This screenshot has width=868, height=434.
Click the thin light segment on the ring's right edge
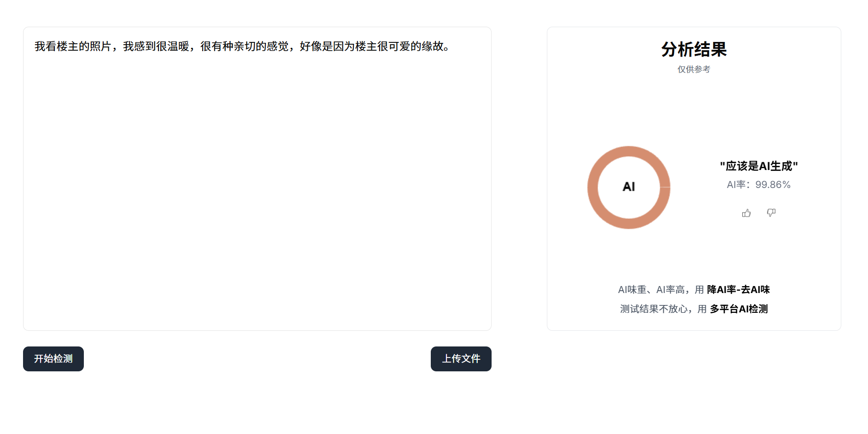[665, 187]
